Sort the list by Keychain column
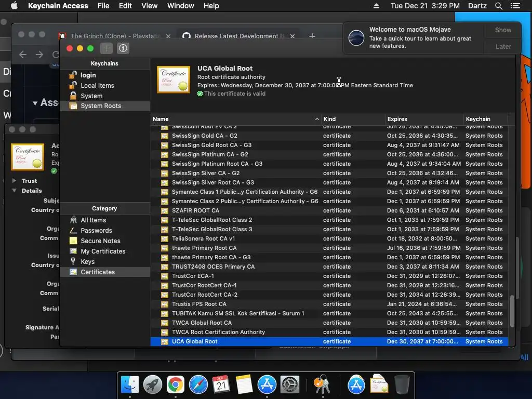The width and height of the screenshot is (532, 399). click(486, 119)
